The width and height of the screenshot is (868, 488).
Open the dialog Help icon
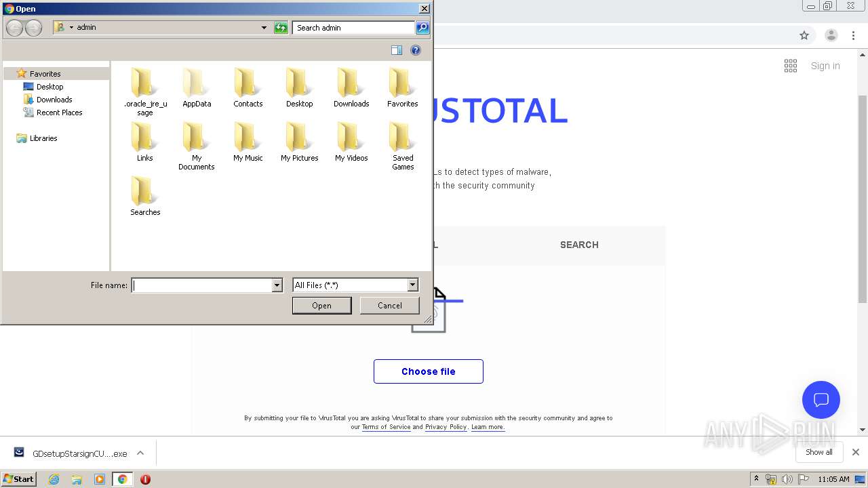tap(416, 50)
